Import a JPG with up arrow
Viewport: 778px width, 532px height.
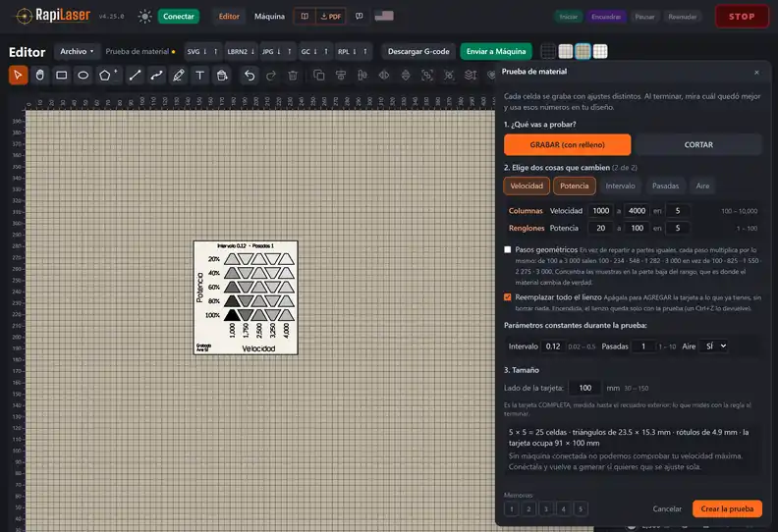tap(290, 52)
